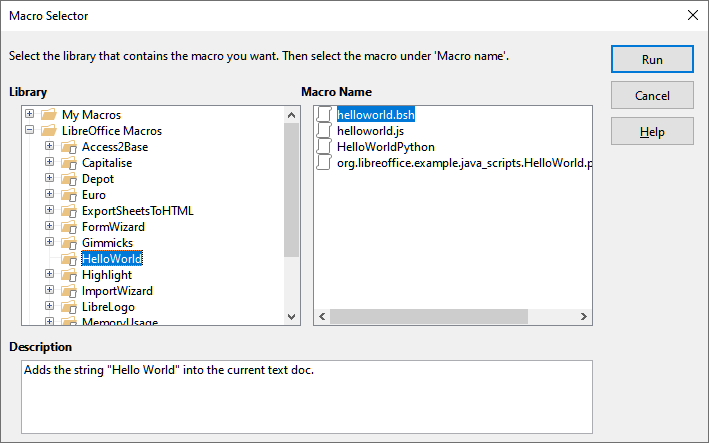709x443 pixels.
Task: Click inside the Description text box
Action: click(x=307, y=396)
